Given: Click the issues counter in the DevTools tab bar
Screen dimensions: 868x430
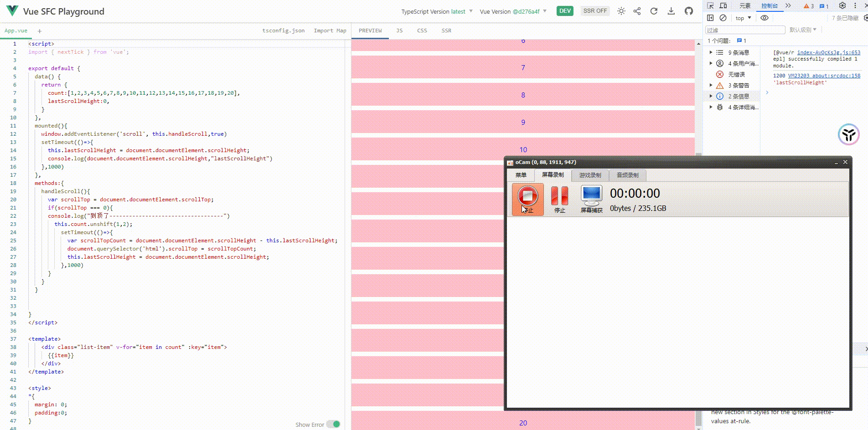Looking at the screenshot, I should click(x=824, y=6).
